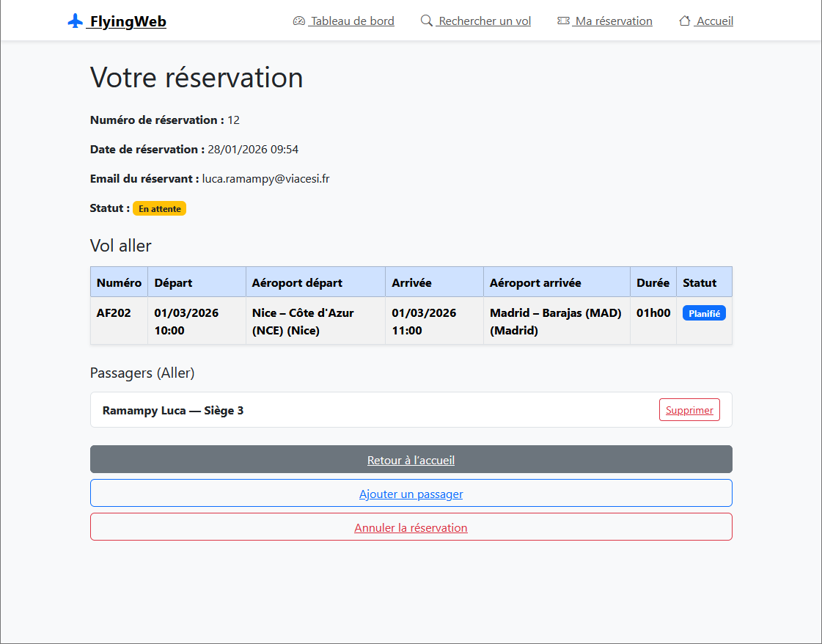The image size is (822, 644).
Task: Click Ajouter un passager
Action: (x=411, y=493)
